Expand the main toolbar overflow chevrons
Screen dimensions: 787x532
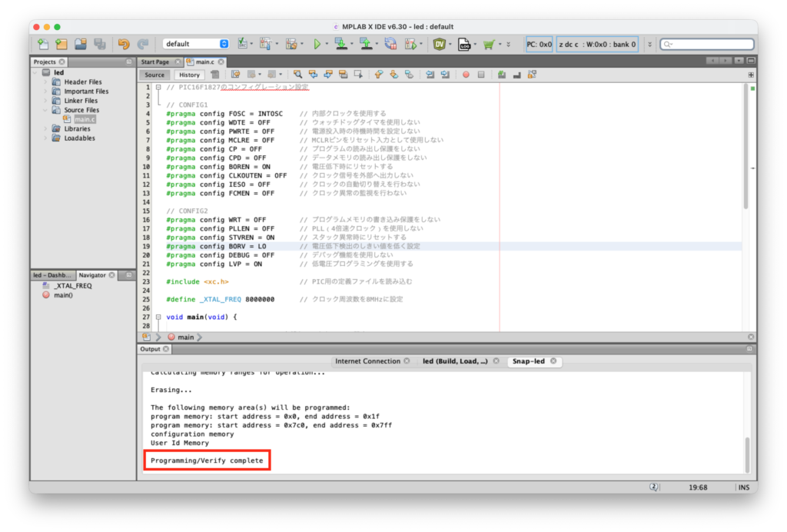click(x=509, y=44)
